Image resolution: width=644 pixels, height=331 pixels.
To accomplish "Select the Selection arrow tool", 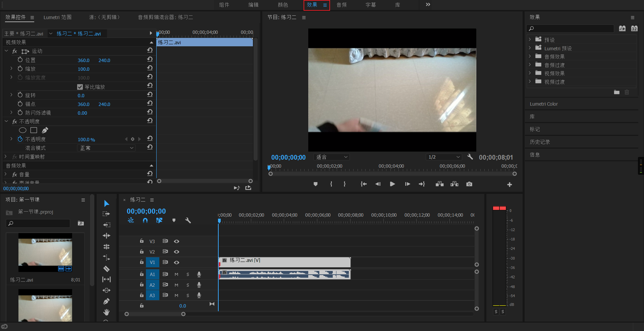I will 106,204.
